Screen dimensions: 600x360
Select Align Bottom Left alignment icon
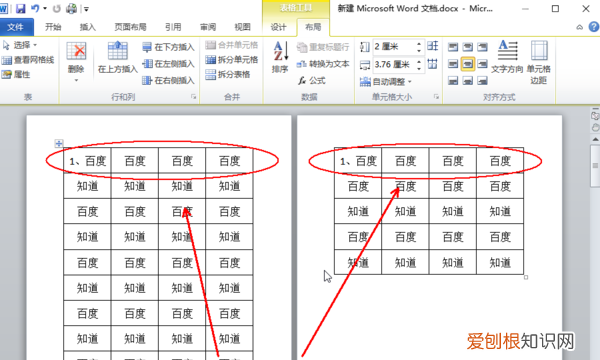(x=453, y=81)
